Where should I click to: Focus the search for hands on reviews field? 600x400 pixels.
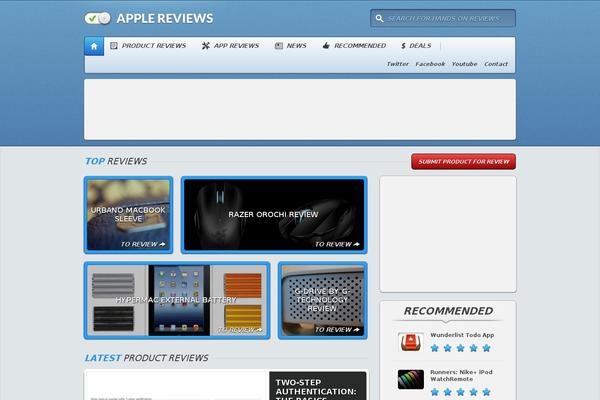[443, 18]
